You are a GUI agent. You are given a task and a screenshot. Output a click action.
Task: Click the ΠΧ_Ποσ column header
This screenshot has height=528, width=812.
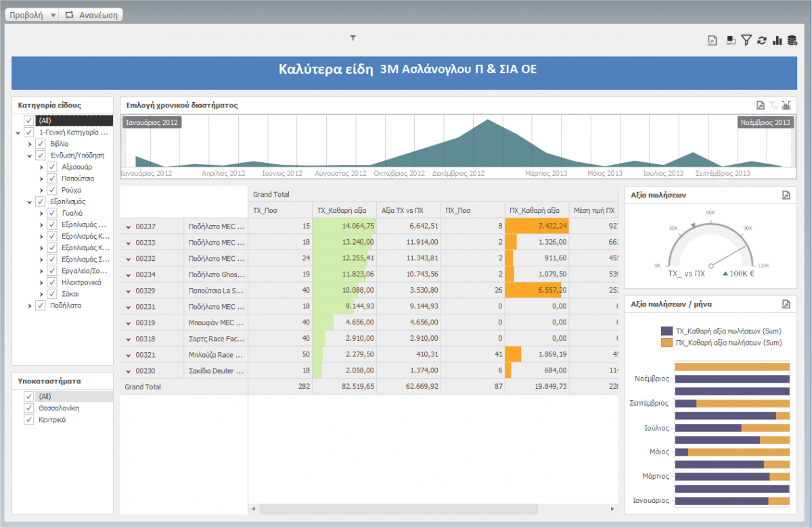[x=472, y=210]
